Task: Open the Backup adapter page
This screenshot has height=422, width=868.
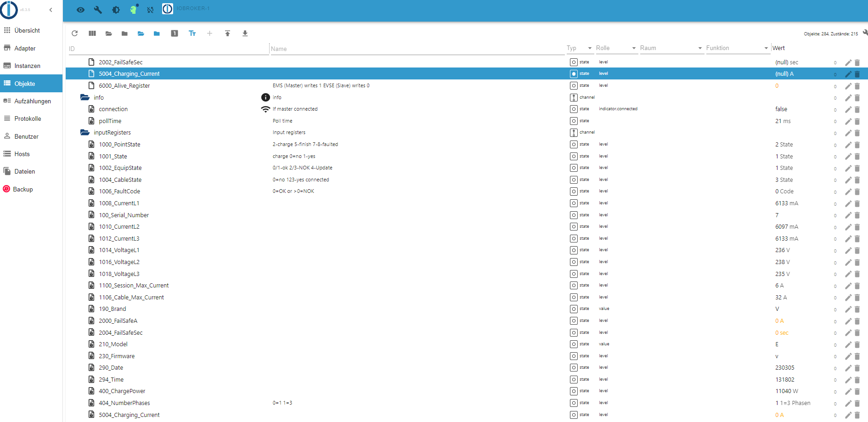Action: 31,189
